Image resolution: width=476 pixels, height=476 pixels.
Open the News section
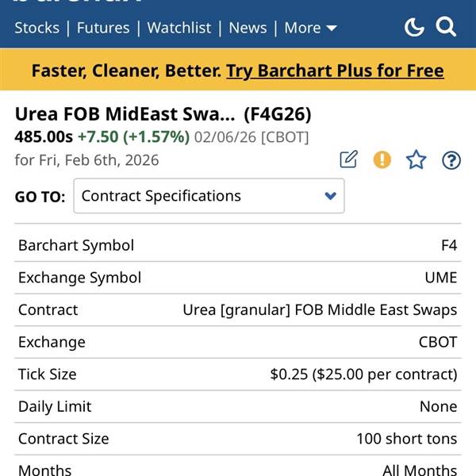tap(248, 28)
